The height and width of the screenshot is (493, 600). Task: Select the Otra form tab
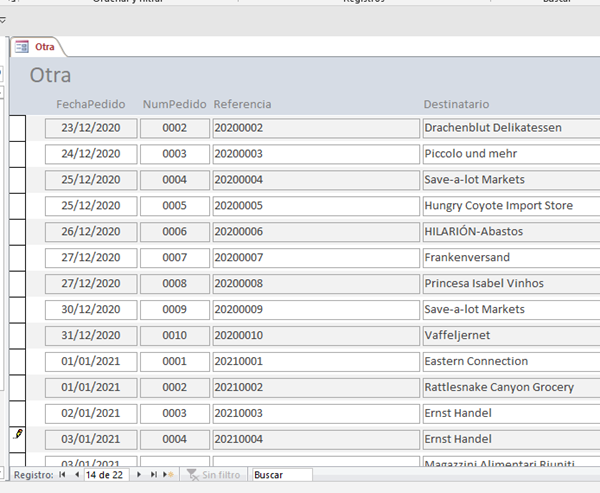[38, 47]
